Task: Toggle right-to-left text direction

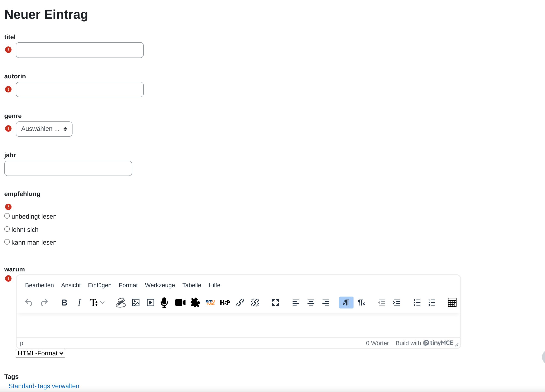Action: (x=361, y=303)
